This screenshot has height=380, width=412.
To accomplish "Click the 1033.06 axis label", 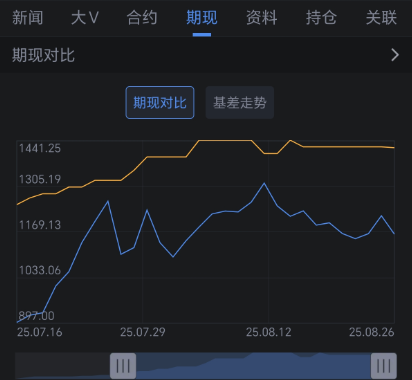I will (40, 270).
